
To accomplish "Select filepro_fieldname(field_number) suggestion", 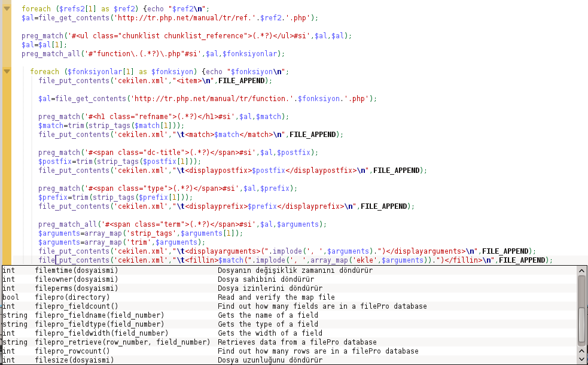I will [289, 315].
